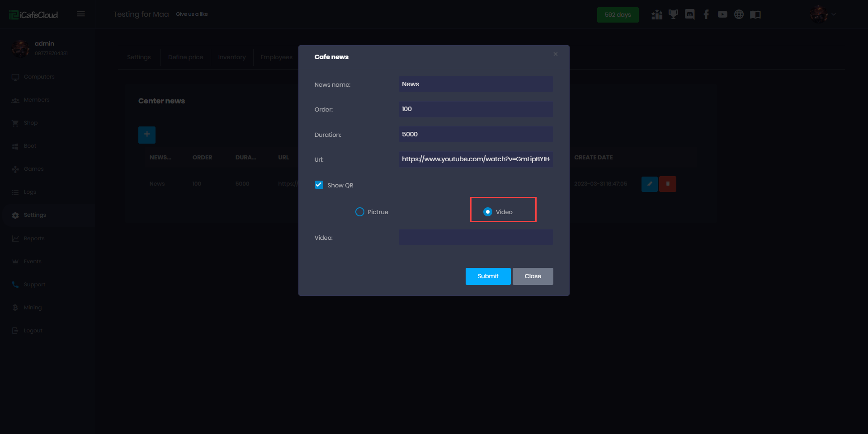The height and width of the screenshot is (434, 868).
Task: Click the trophy icon in header
Action: pyautogui.click(x=673, y=14)
